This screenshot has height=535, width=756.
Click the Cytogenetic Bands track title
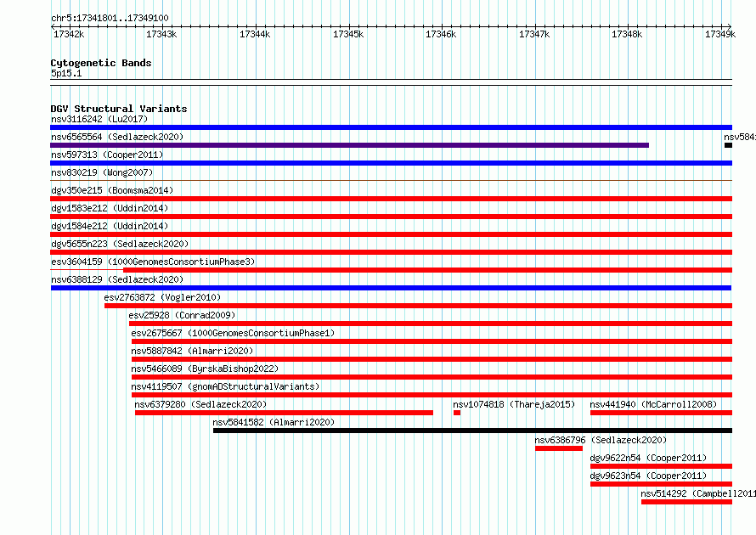coord(101,63)
